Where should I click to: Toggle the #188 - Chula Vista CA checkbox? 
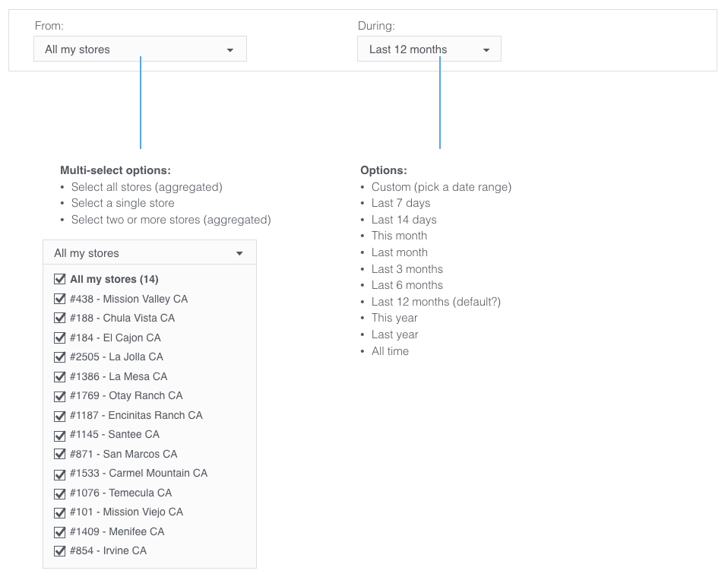(60, 318)
